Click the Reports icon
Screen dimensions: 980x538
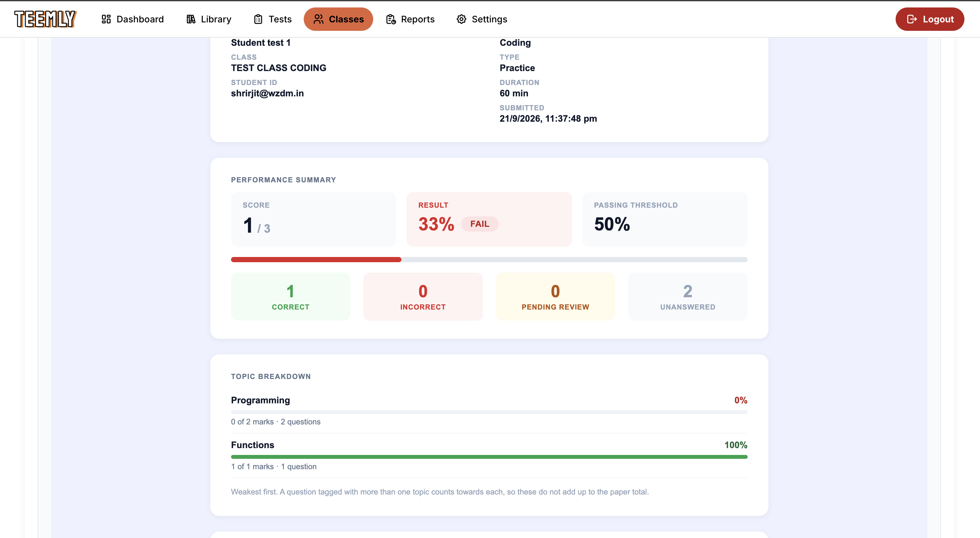point(391,19)
